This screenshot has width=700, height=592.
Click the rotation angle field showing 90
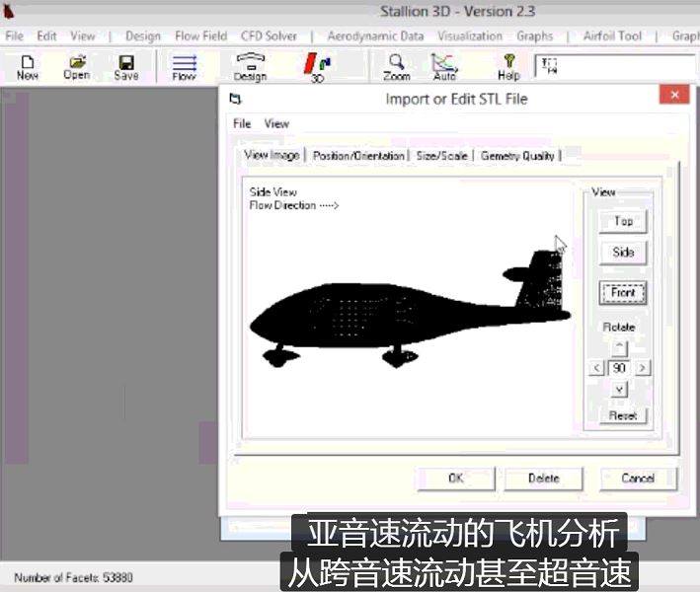pos(619,368)
